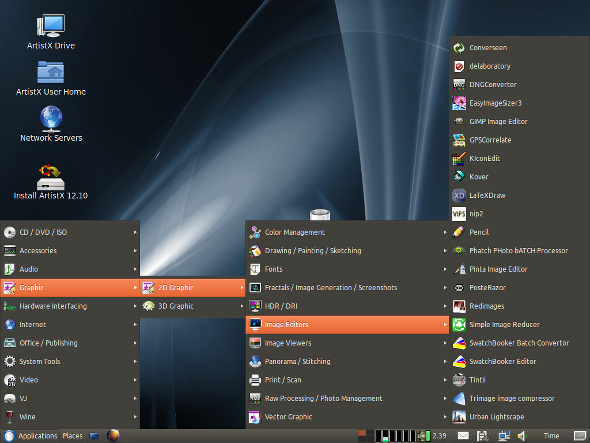Screen dimensions: 590x443
Task: Click SwatchBooker Batch Convertor icon
Action: click(x=459, y=343)
